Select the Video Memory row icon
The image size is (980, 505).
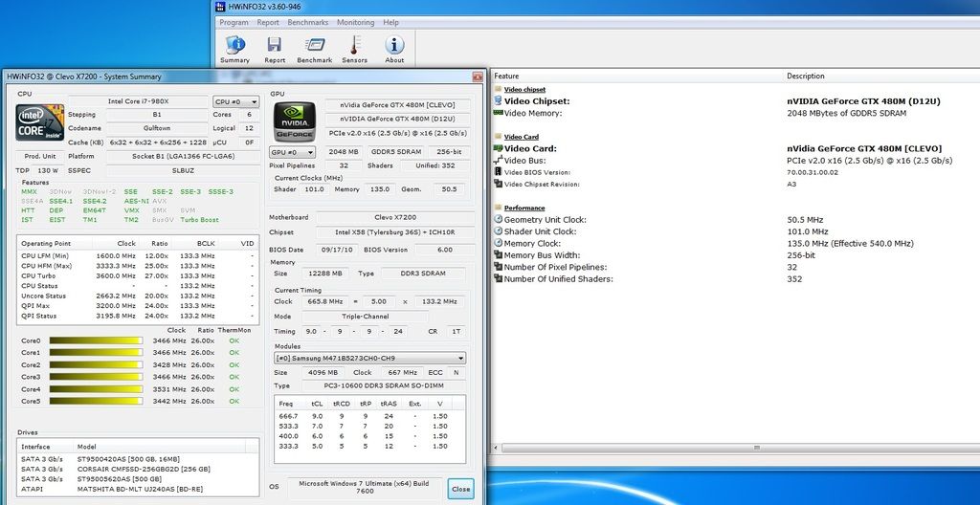[498, 113]
